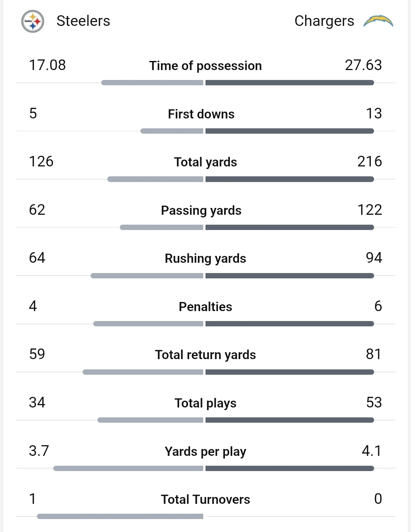Open the Steelers team name link
This screenshot has width=411, height=532.
pyautogui.click(x=83, y=21)
